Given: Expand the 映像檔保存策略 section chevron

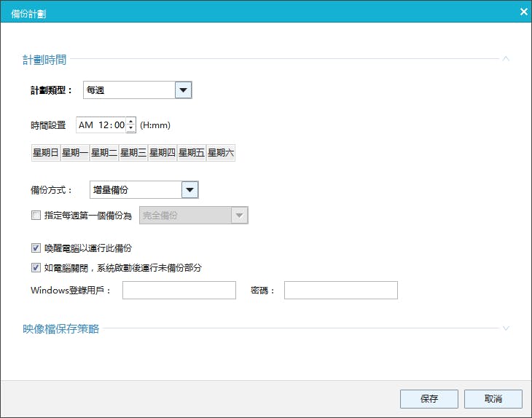Looking at the screenshot, I should [x=506, y=328].
